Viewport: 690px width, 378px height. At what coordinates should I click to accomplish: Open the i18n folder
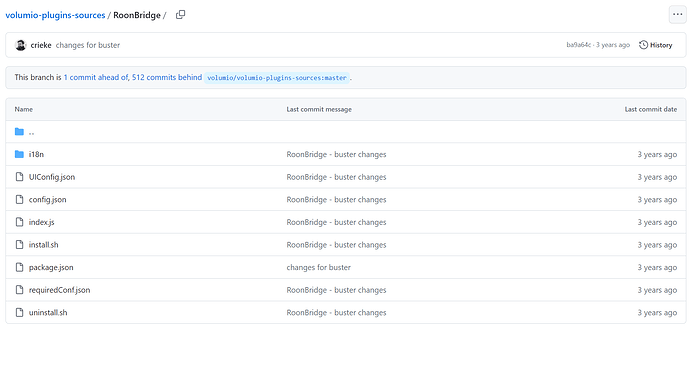(36, 154)
